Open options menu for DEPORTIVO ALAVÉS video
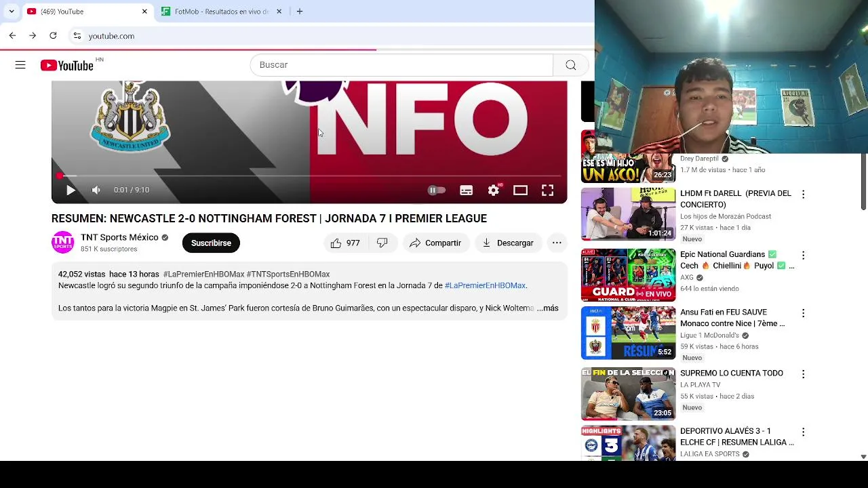Screen dimensions: 868x488 (803, 432)
